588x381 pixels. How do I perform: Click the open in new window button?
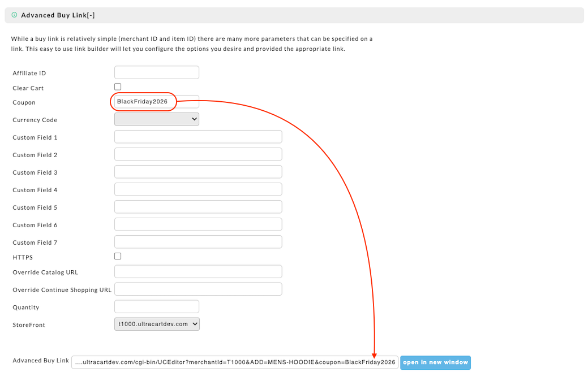pos(435,363)
